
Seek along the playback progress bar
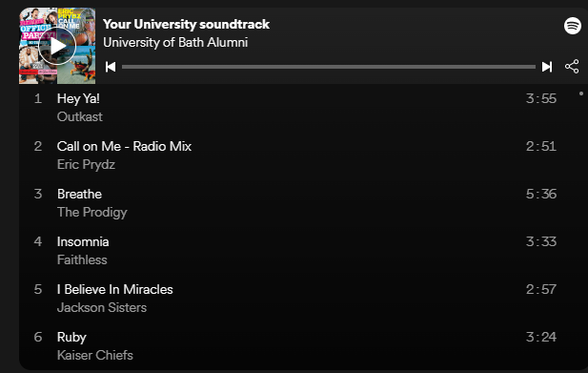coord(329,67)
